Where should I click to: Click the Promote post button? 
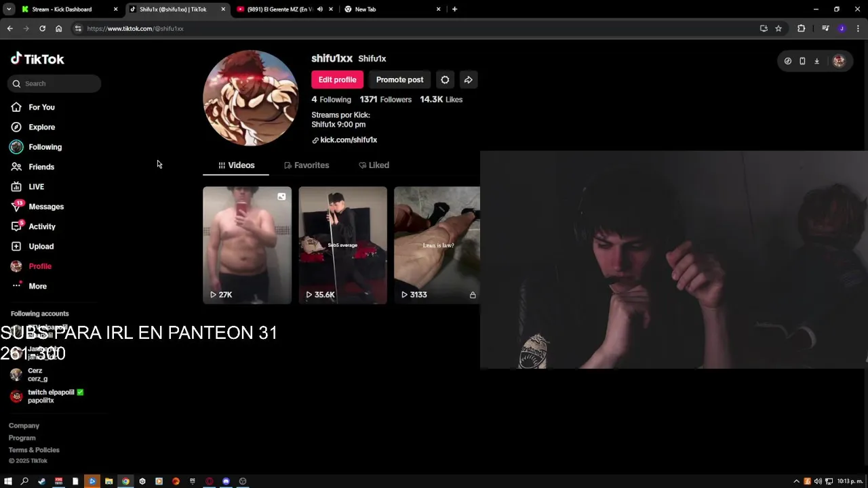point(399,80)
